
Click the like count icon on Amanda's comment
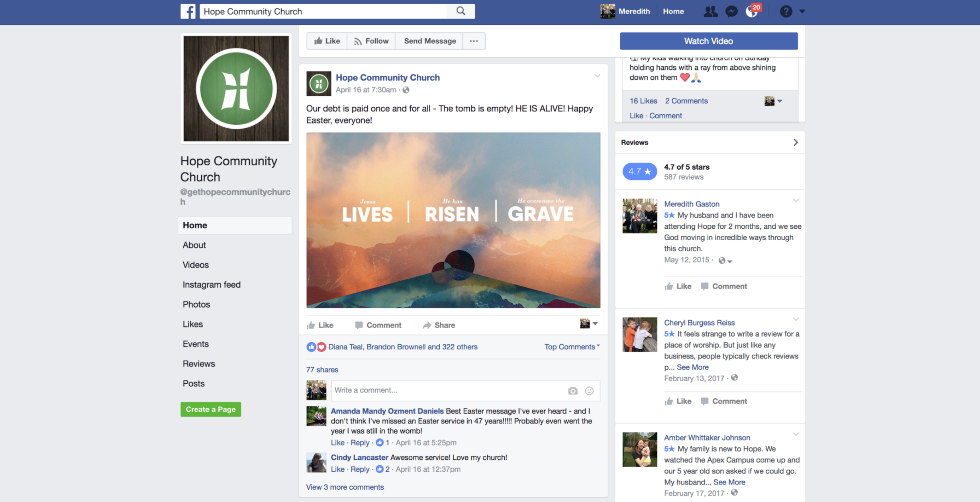point(380,442)
